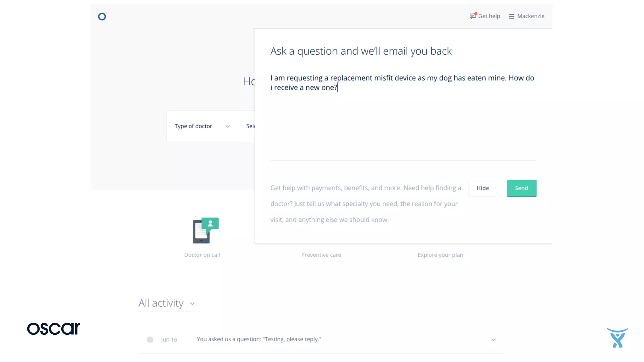The height and width of the screenshot is (362, 644).
Task: Open the hamburger menu icon beside Mackenzie
Action: 511,16
